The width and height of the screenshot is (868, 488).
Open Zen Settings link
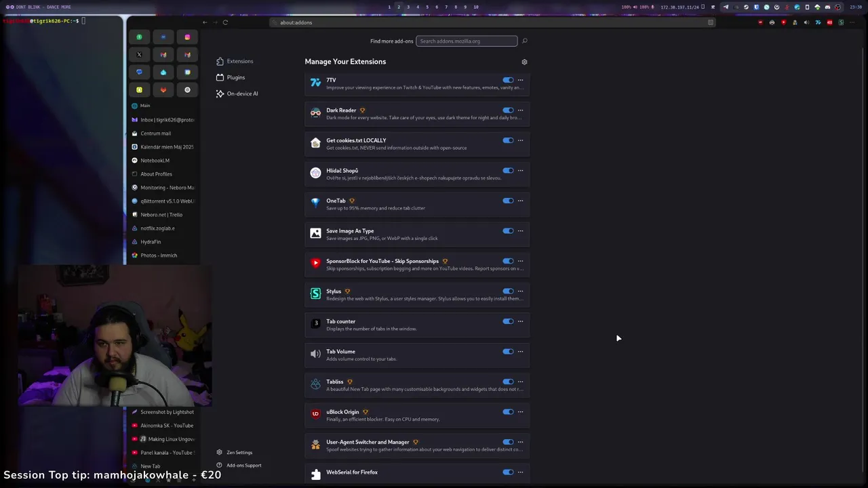point(235,452)
